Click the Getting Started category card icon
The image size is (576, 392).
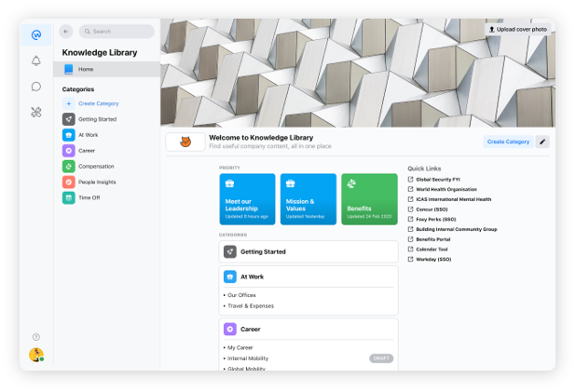[230, 251]
